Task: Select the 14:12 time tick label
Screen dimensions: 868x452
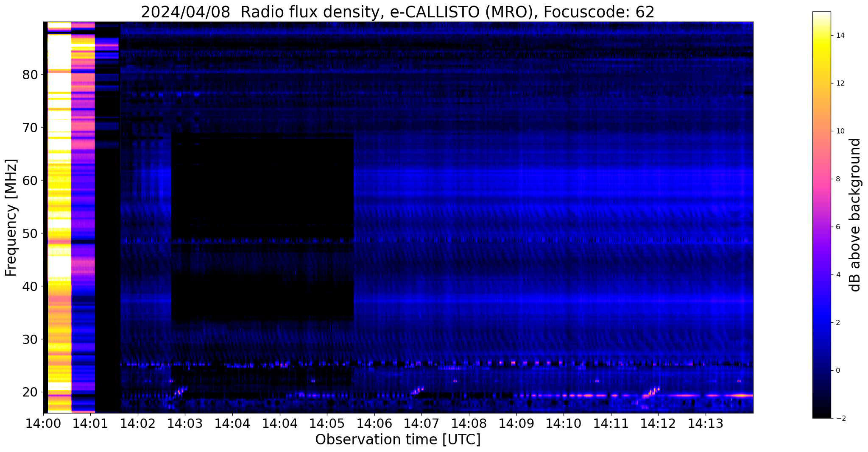Action: 658,423
